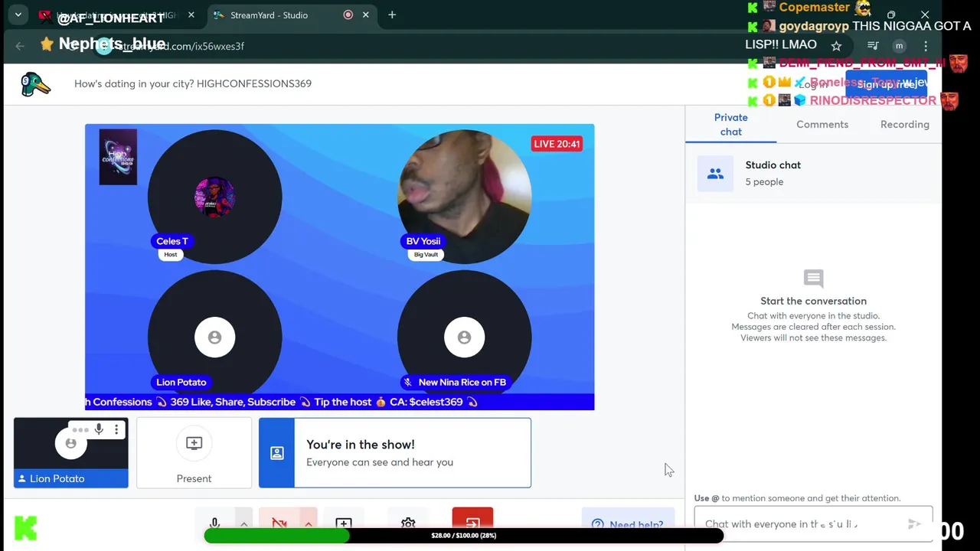
Task: Click the Studio chat people icon
Action: pyautogui.click(x=715, y=174)
